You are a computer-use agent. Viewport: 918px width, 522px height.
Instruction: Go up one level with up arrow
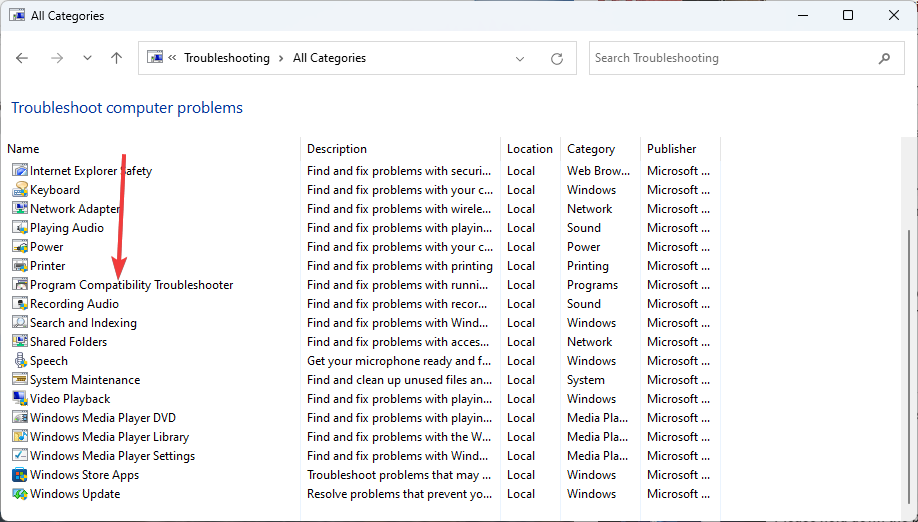(117, 58)
